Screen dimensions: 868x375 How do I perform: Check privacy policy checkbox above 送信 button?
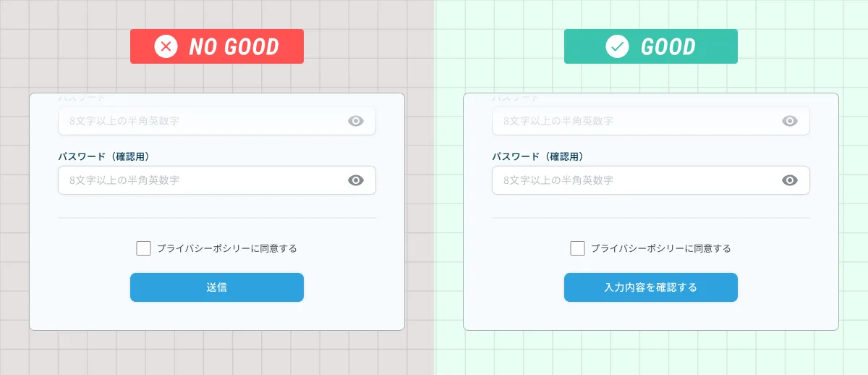pos(143,248)
